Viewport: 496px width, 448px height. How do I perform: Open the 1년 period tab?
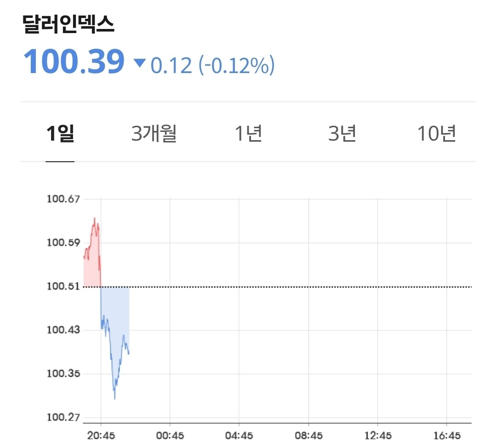[248, 134]
